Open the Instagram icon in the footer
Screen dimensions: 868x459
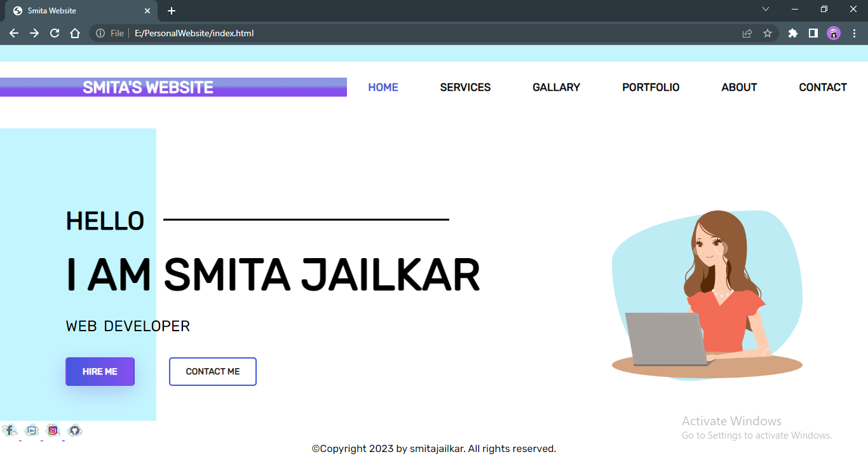53,430
